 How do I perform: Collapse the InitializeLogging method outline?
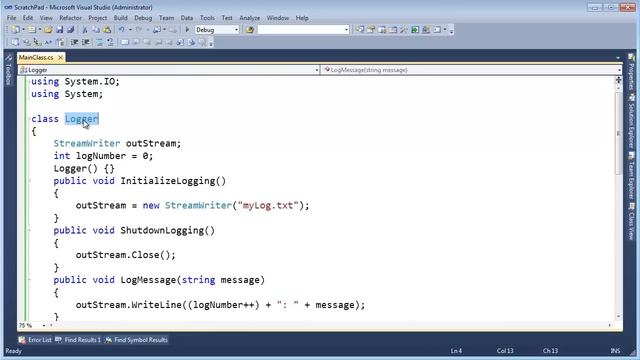(29, 181)
